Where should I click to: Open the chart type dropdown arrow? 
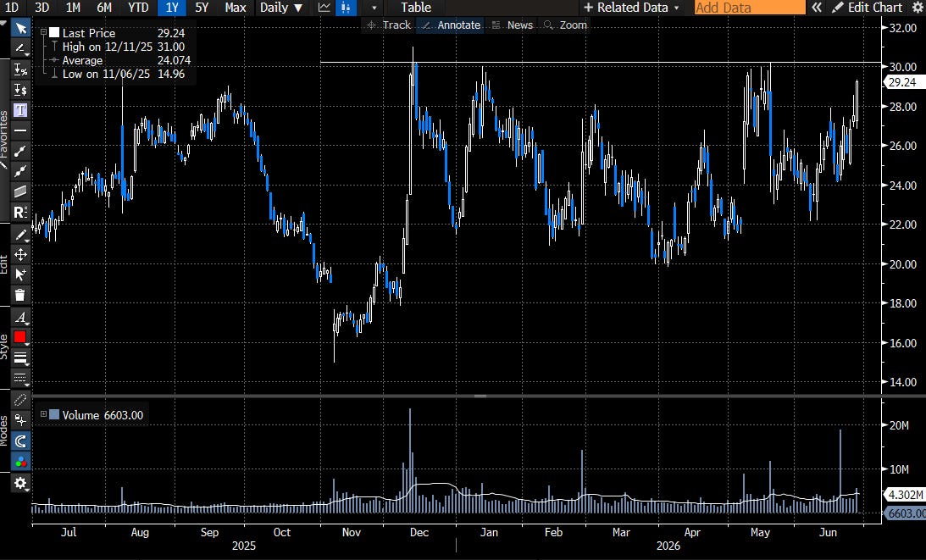pyautogui.click(x=374, y=8)
